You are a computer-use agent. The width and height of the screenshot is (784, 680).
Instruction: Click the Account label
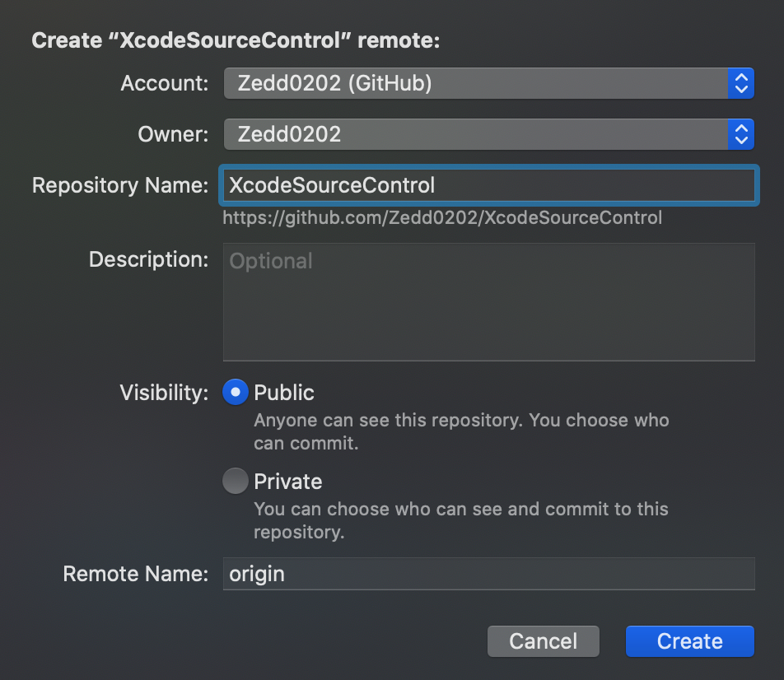165,83
